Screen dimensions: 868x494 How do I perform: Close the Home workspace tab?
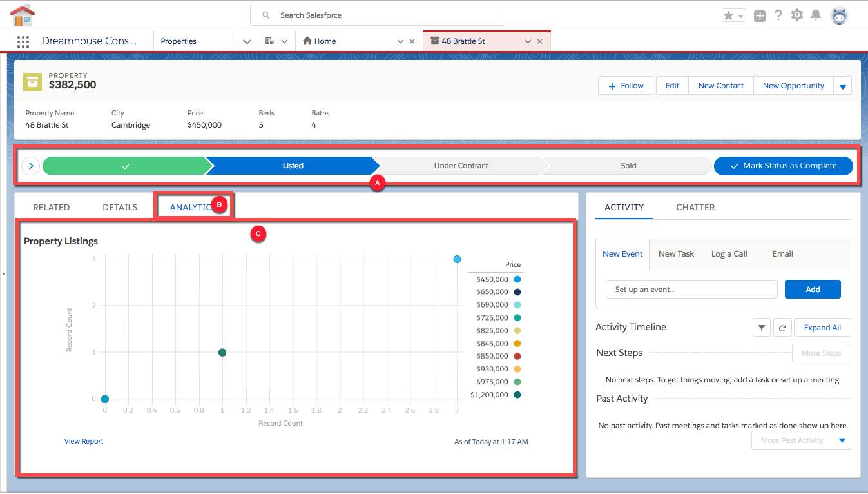tap(412, 41)
